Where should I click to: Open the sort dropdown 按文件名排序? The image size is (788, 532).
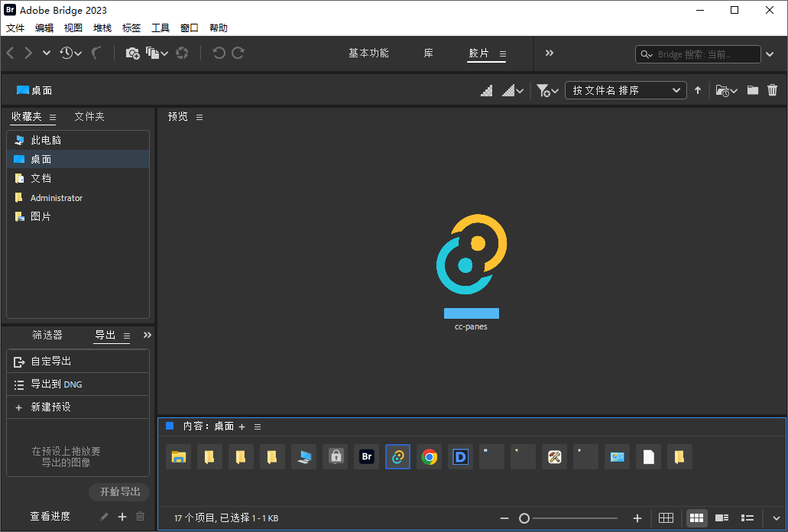pyautogui.click(x=625, y=89)
